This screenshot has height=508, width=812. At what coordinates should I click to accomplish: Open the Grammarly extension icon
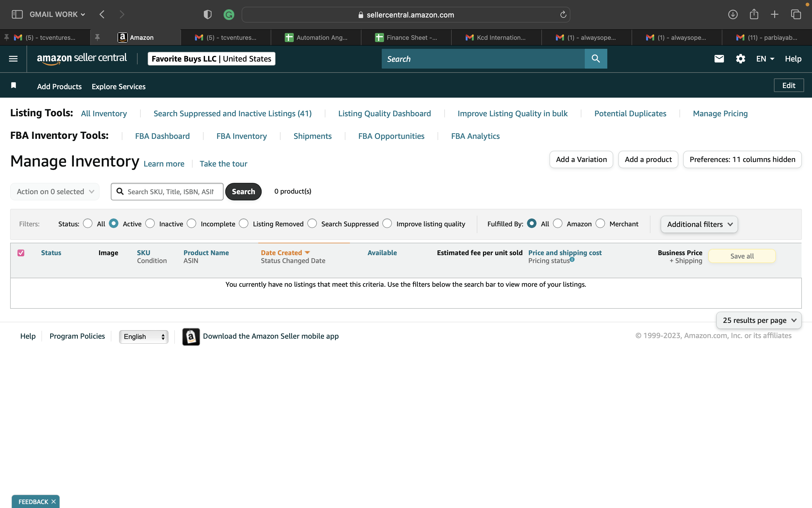point(229,14)
